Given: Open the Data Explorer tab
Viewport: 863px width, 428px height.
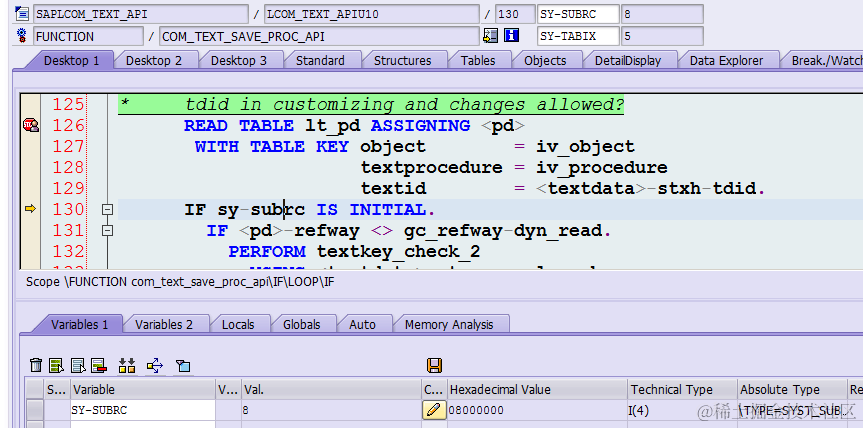Looking at the screenshot, I should (727, 61).
